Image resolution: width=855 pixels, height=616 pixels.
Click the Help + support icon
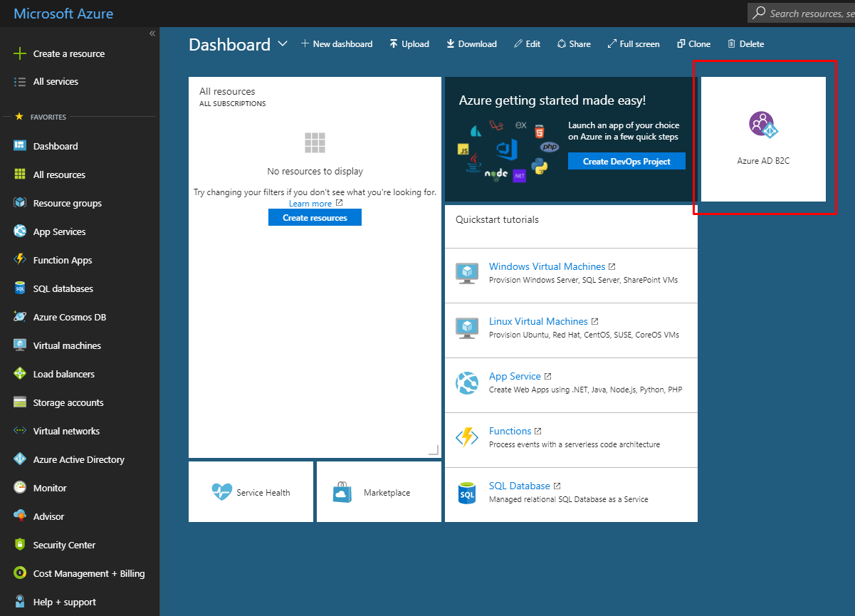click(20, 602)
